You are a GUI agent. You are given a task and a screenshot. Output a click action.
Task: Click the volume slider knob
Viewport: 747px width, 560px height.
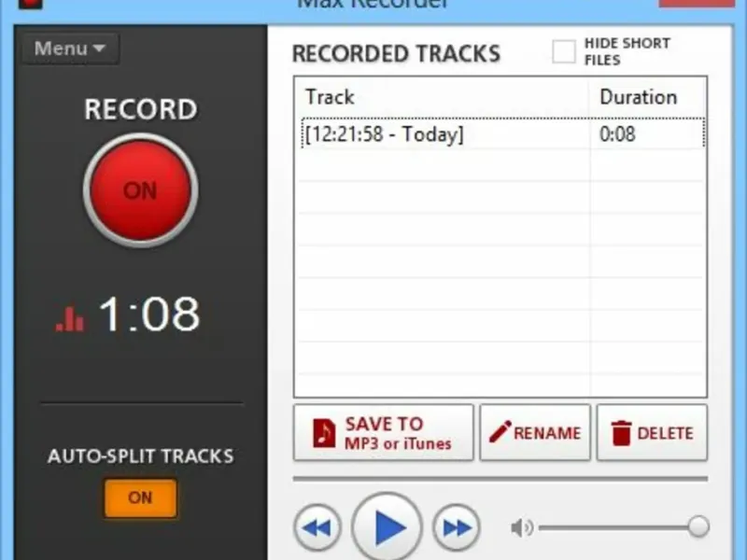coord(698,526)
